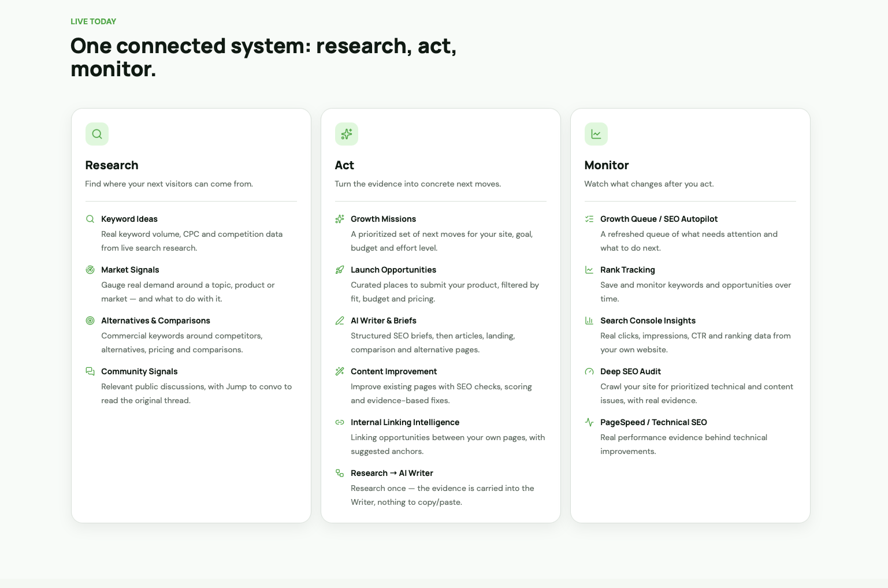
Task: Click the Alternatives & Comparisons title
Action: (155, 321)
